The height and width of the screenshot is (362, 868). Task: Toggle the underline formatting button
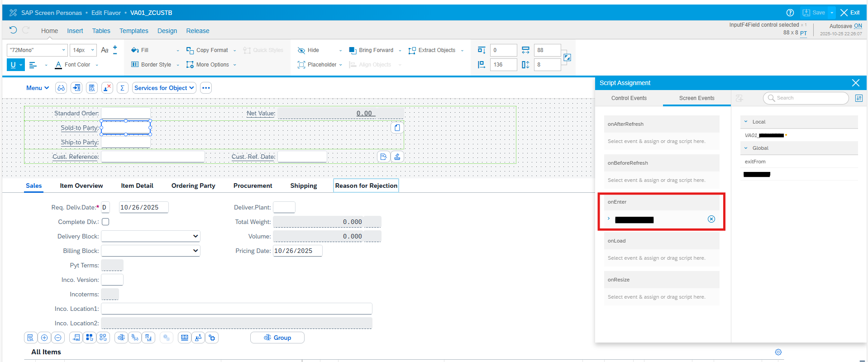pyautogui.click(x=13, y=65)
